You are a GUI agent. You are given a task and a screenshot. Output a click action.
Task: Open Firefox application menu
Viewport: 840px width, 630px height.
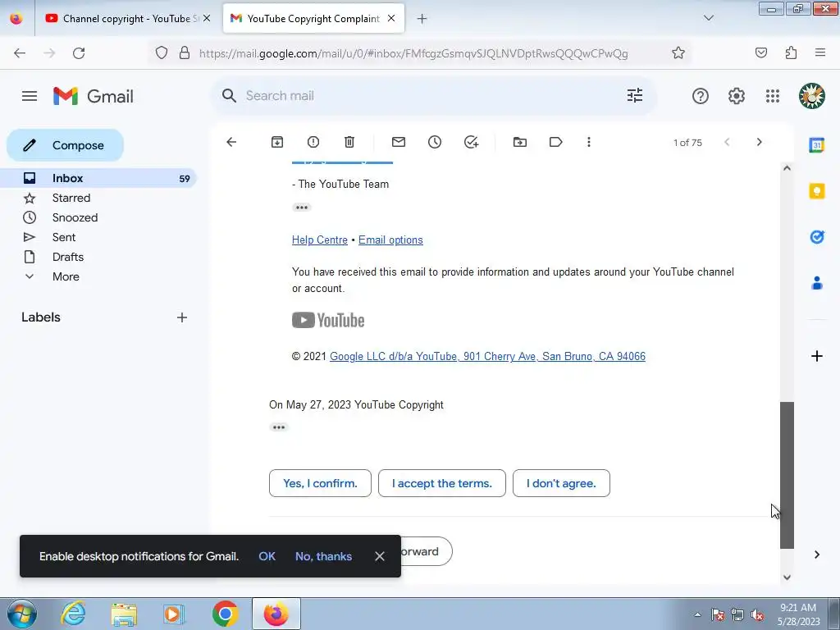(820, 53)
